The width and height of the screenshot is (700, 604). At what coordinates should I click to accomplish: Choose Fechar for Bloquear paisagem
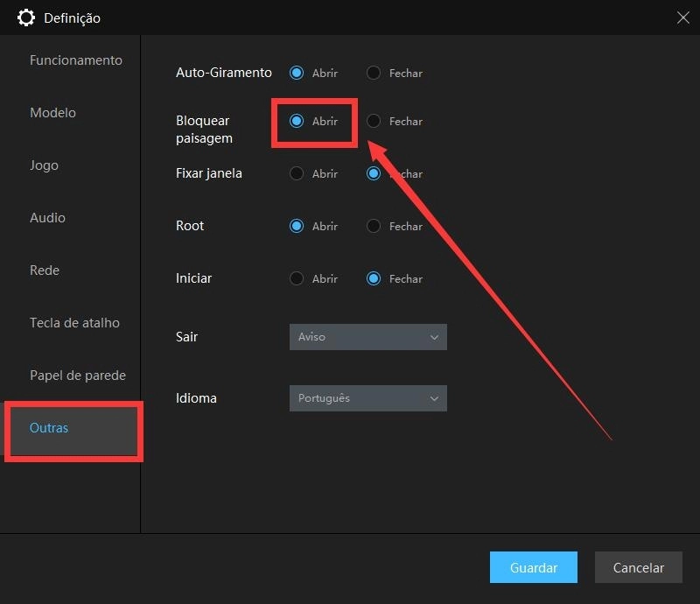pyautogui.click(x=374, y=122)
